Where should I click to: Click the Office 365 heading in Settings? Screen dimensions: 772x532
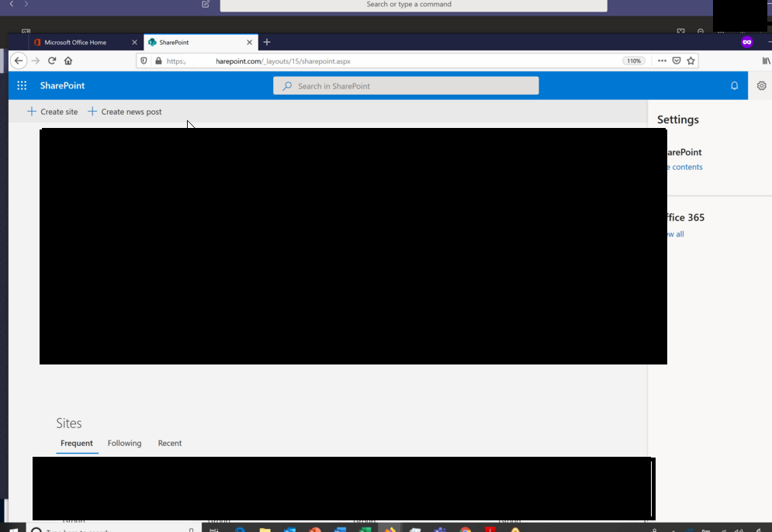[x=686, y=217]
